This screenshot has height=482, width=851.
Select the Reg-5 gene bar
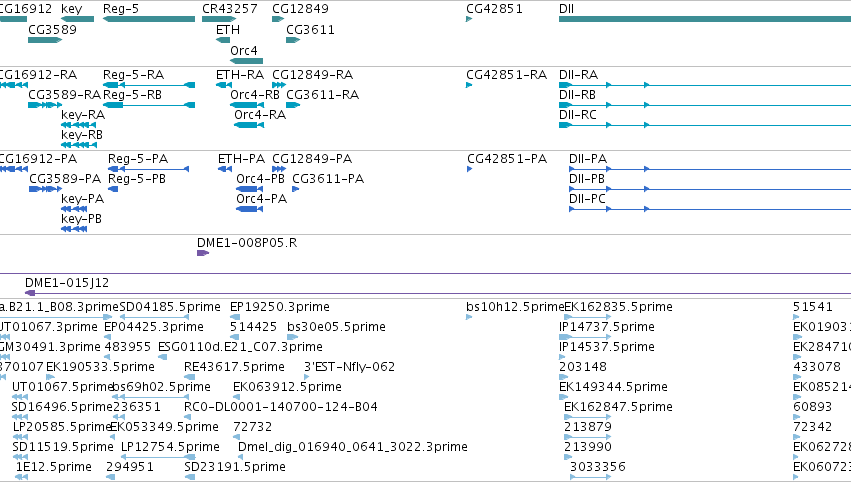point(149,19)
